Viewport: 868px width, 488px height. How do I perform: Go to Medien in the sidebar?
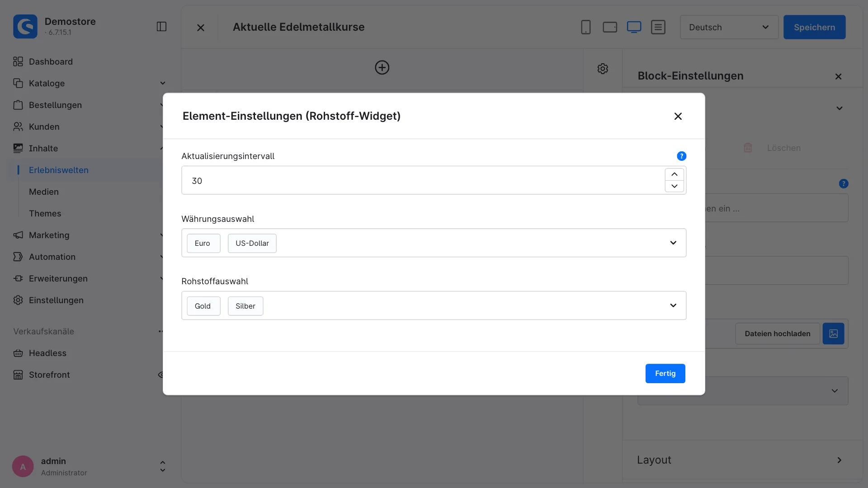point(44,192)
